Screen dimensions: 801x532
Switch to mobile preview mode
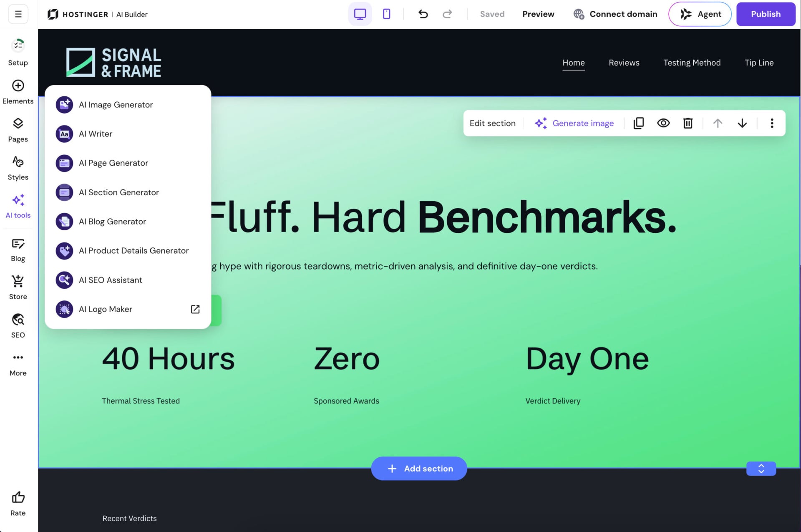386,14
